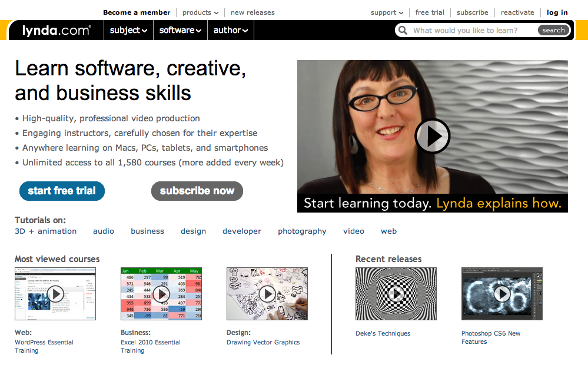
Task: Focus the 'What would you like to learn?' field
Action: point(473,31)
